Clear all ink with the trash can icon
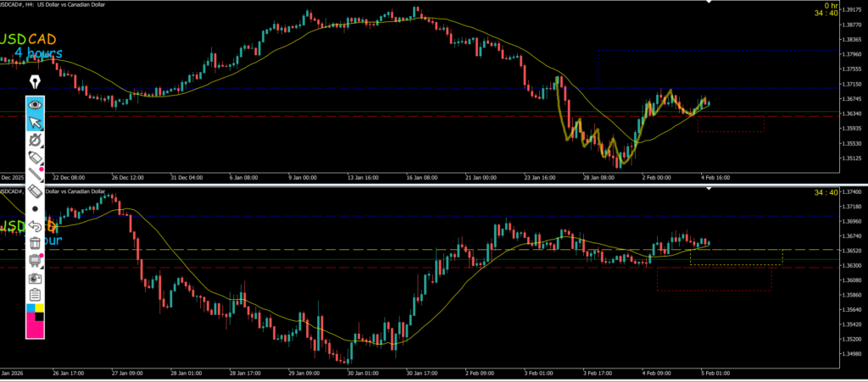The image size is (868, 382). click(36, 243)
